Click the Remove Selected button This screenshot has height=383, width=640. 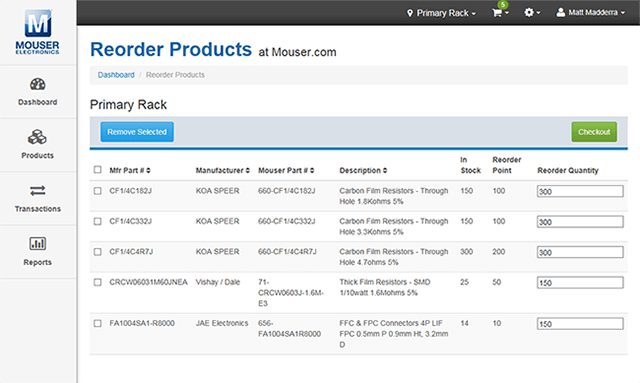(137, 132)
